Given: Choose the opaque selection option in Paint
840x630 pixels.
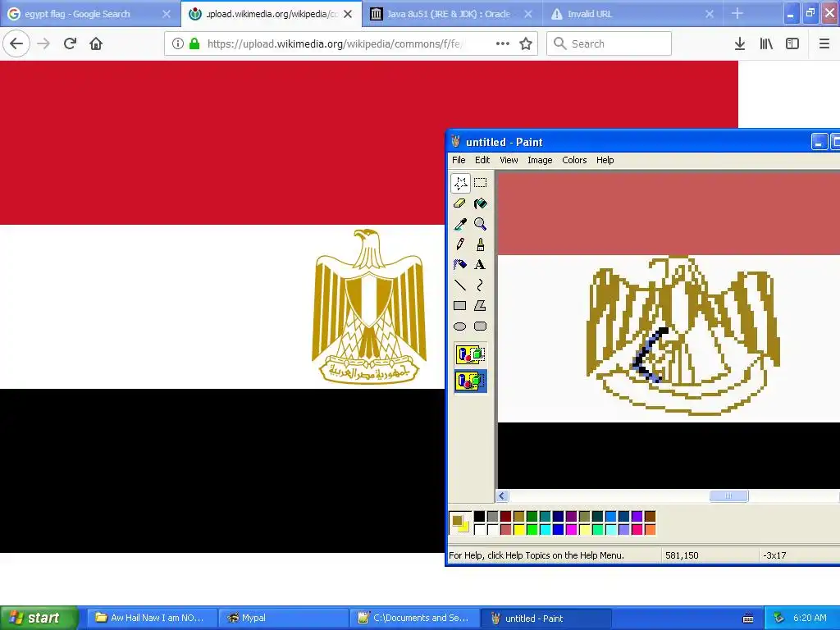Looking at the screenshot, I should pos(470,354).
